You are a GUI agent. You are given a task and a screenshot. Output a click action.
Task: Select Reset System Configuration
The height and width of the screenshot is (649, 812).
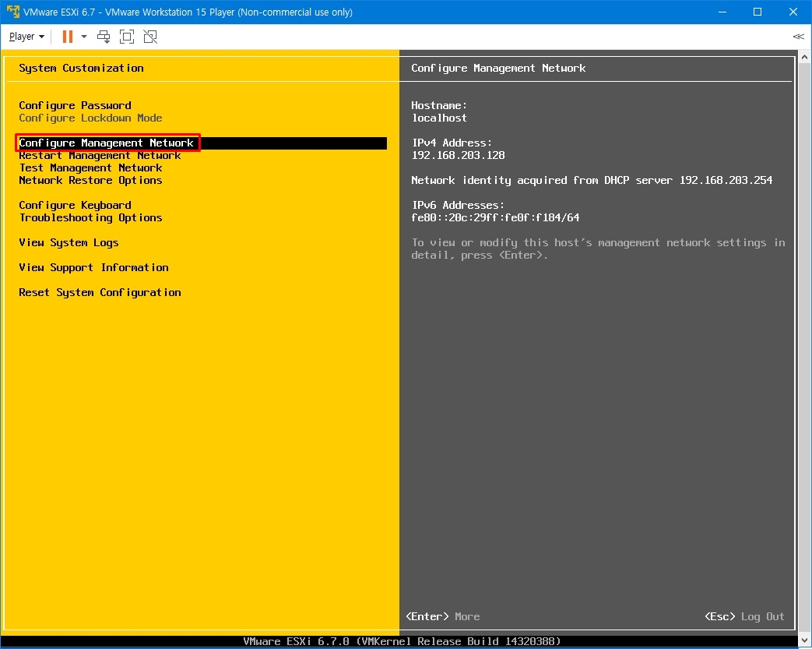click(x=100, y=292)
